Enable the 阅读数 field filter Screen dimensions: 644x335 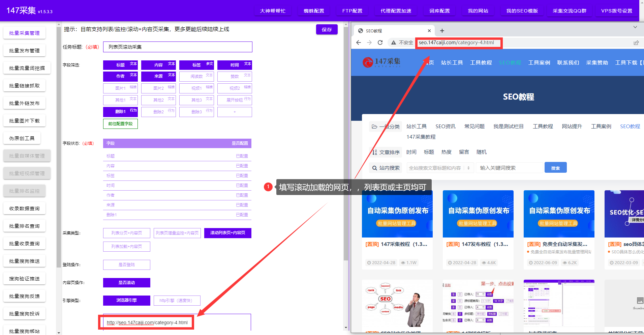pos(196,76)
